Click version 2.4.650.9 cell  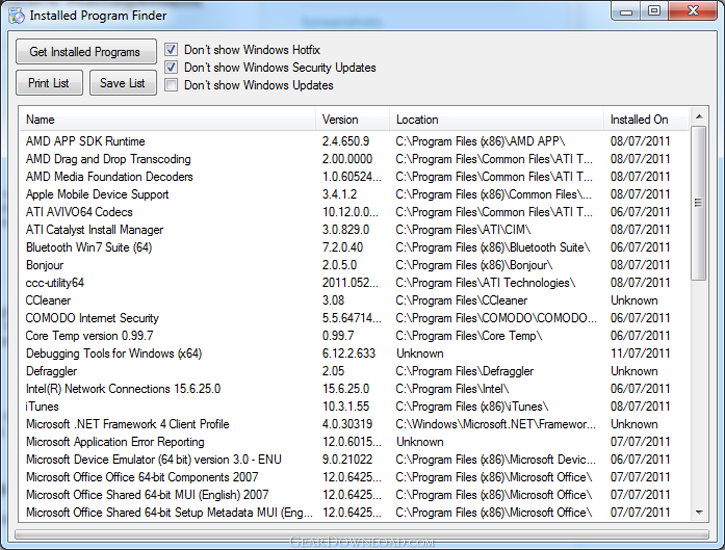pos(345,141)
